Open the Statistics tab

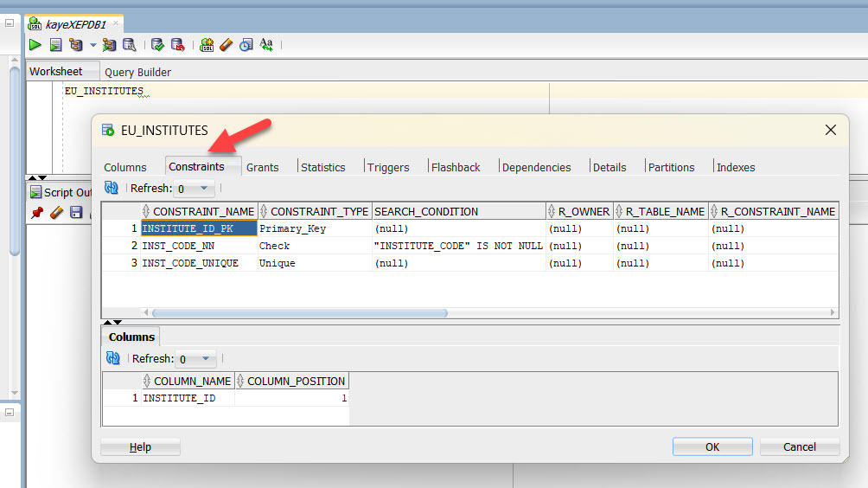tap(322, 167)
